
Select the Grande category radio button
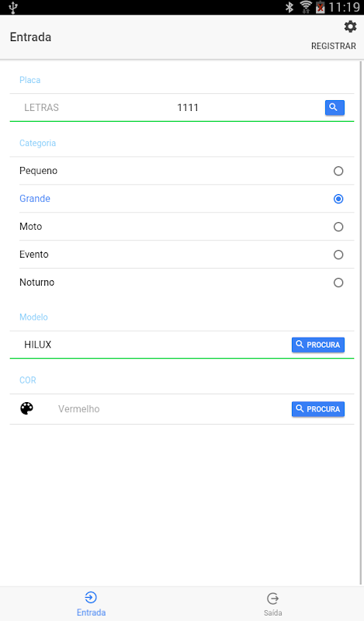click(338, 199)
